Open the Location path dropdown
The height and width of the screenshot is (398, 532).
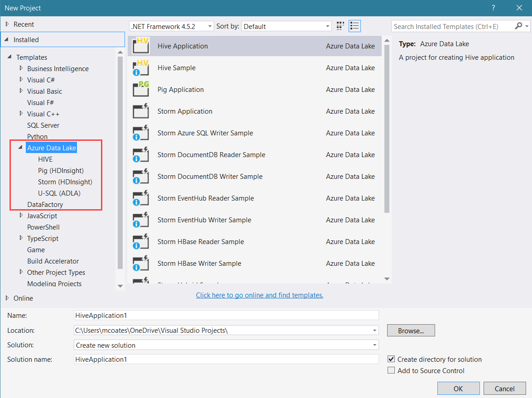pyautogui.click(x=374, y=331)
